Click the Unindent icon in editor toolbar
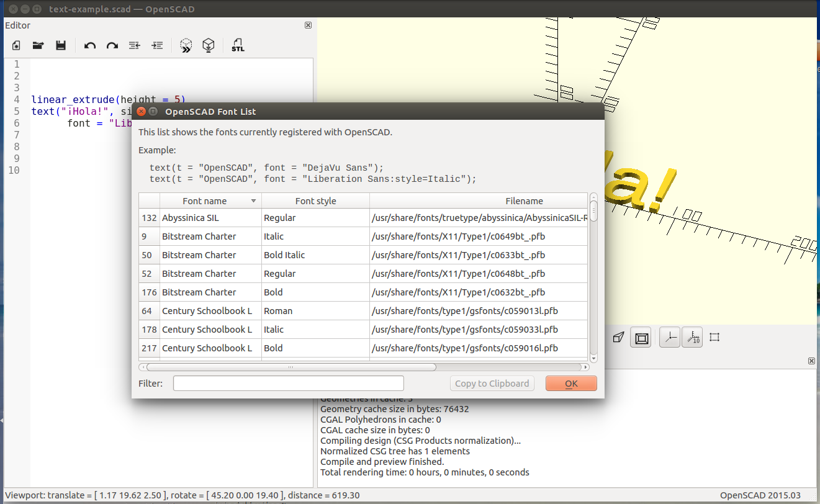The image size is (820, 504). 135,45
